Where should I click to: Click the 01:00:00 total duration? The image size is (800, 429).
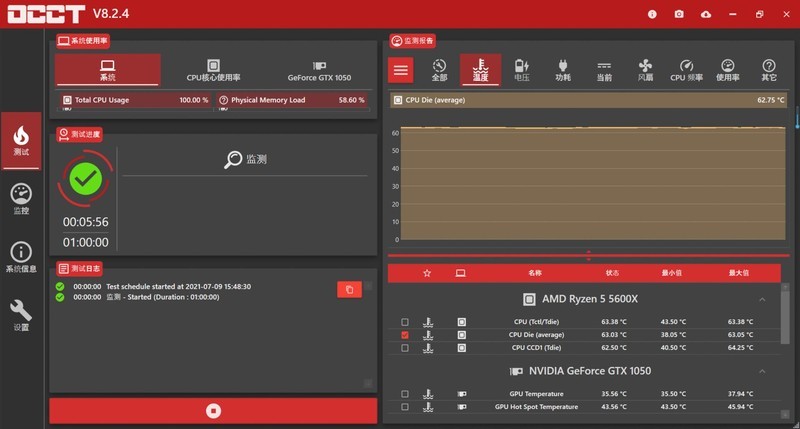[85, 242]
